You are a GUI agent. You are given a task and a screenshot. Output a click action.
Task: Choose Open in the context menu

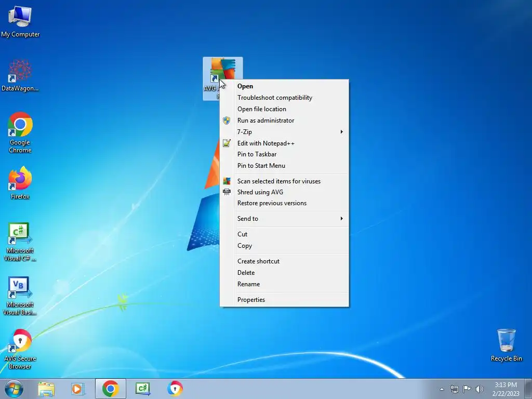tap(284, 86)
